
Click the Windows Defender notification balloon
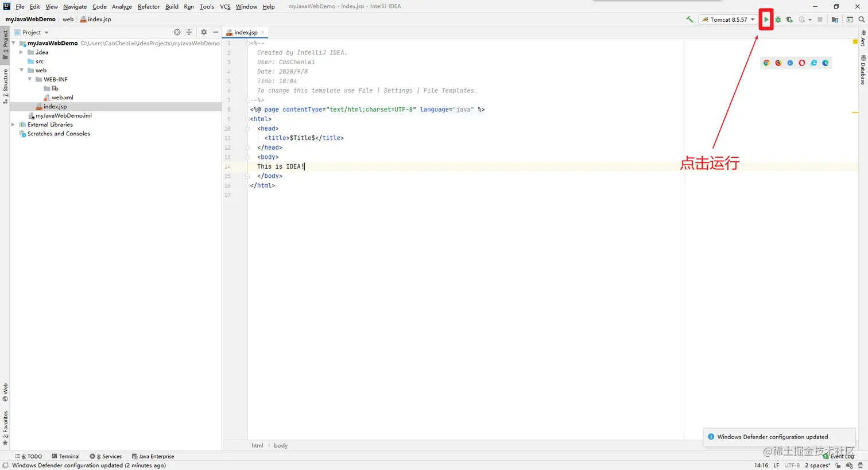pyautogui.click(x=779, y=437)
